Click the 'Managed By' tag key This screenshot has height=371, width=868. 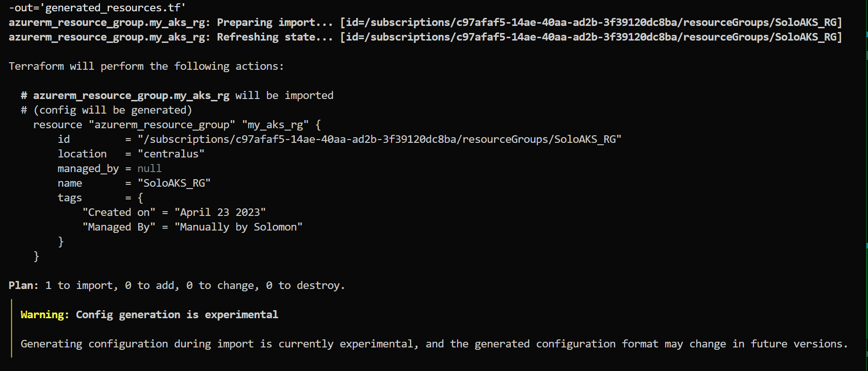tap(119, 227)
